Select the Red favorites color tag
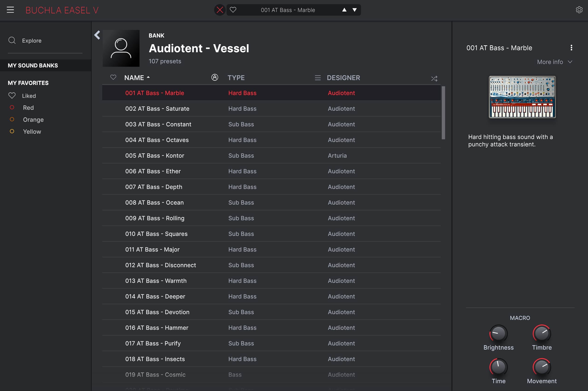The image size is (588, 391). click(28, 108)
